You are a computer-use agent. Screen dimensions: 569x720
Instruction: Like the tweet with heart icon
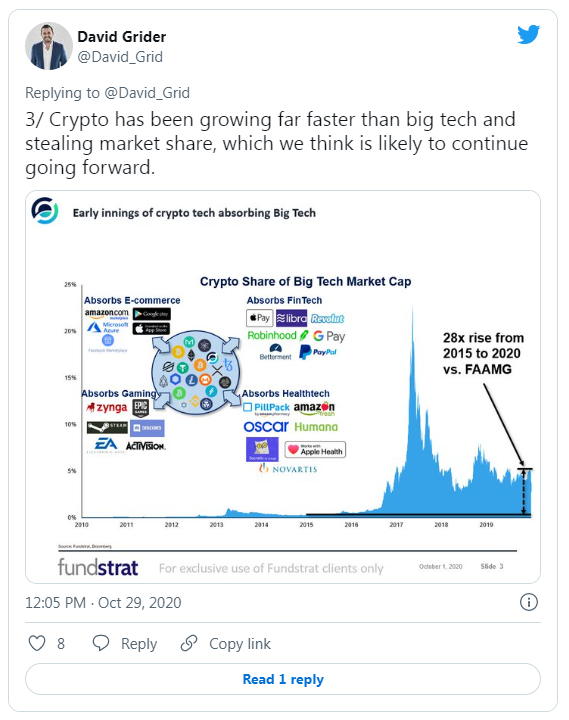coord(37,643)
